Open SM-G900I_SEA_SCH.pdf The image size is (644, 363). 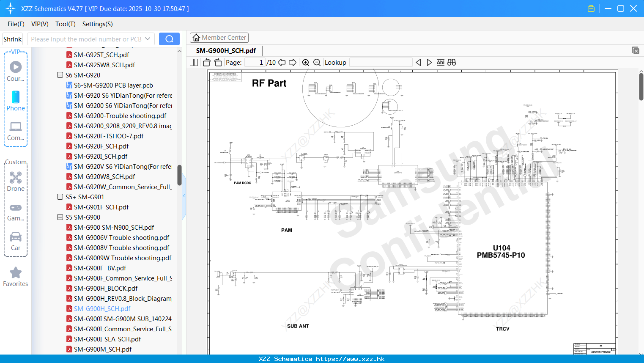coord(104,339)
